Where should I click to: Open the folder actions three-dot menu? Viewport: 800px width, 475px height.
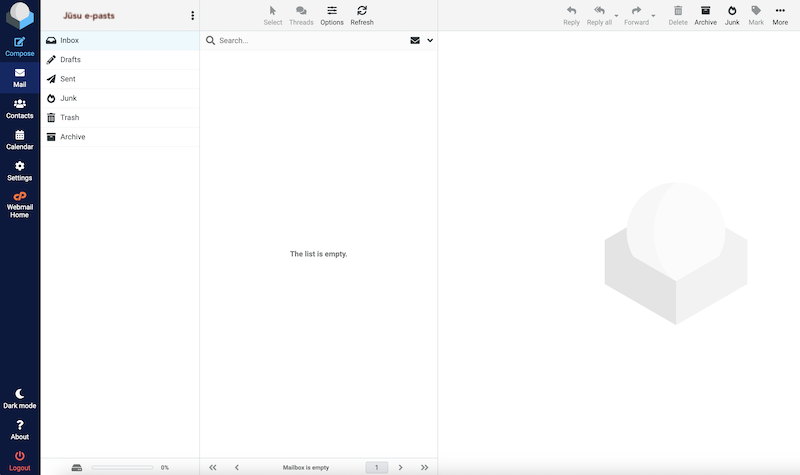point(193,16)
